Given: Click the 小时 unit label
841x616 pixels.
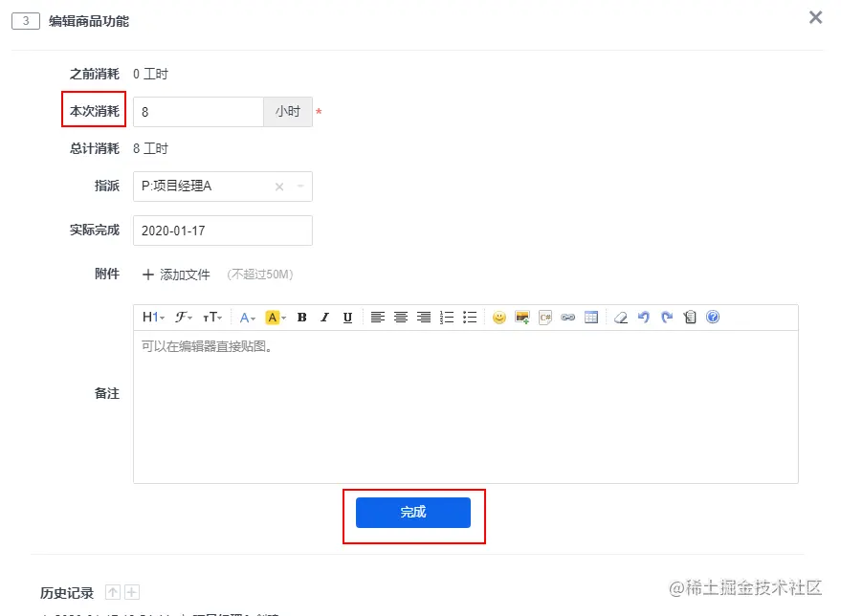Looking at the screenshot, I should point(288,112).
